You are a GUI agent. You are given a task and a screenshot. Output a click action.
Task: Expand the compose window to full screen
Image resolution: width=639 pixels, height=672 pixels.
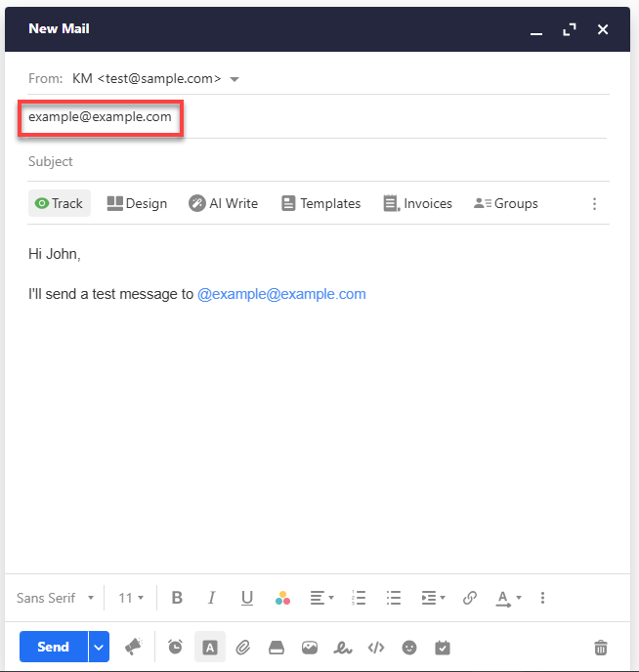coord(570,29)
